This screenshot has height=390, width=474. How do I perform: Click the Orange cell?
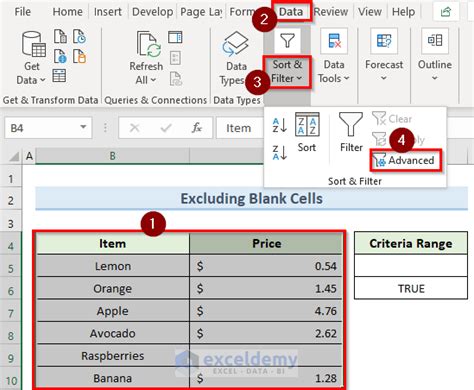point(113,288)
